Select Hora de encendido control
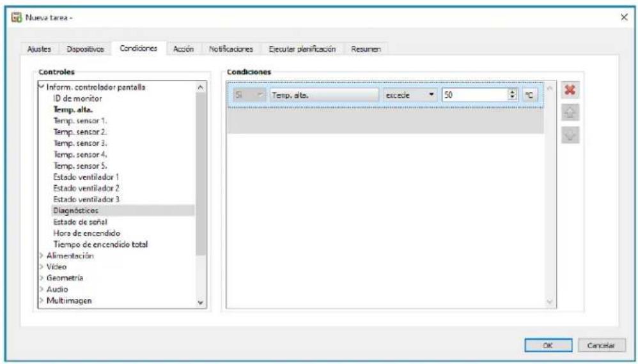 tap(87, 233)
